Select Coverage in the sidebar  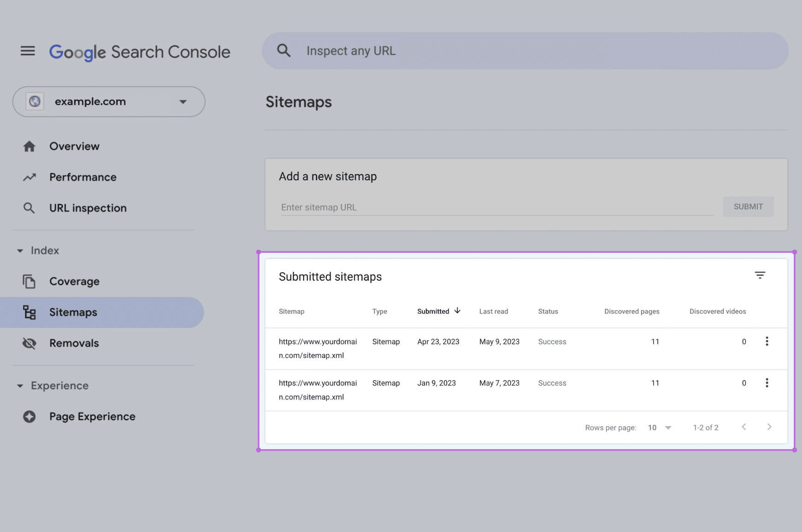pos(74,281)
